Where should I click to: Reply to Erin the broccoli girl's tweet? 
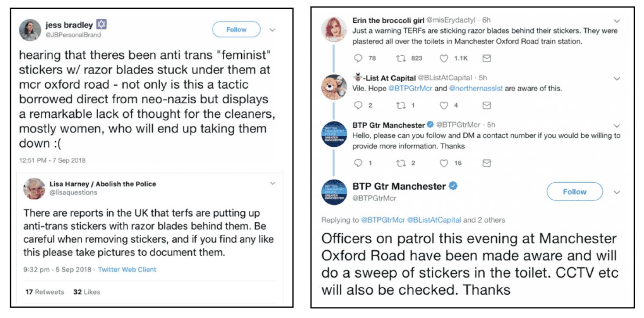[358, 58]
